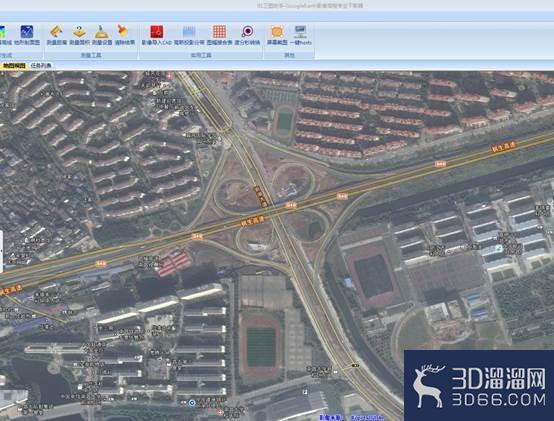The image size is (554, 421).
Task: Open measurement settings (测量设置)
Action: [x=102, y=36]
